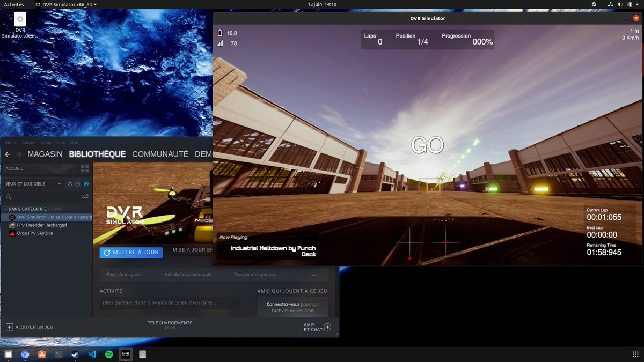Open the Amis menu

[x=46, y=143]
